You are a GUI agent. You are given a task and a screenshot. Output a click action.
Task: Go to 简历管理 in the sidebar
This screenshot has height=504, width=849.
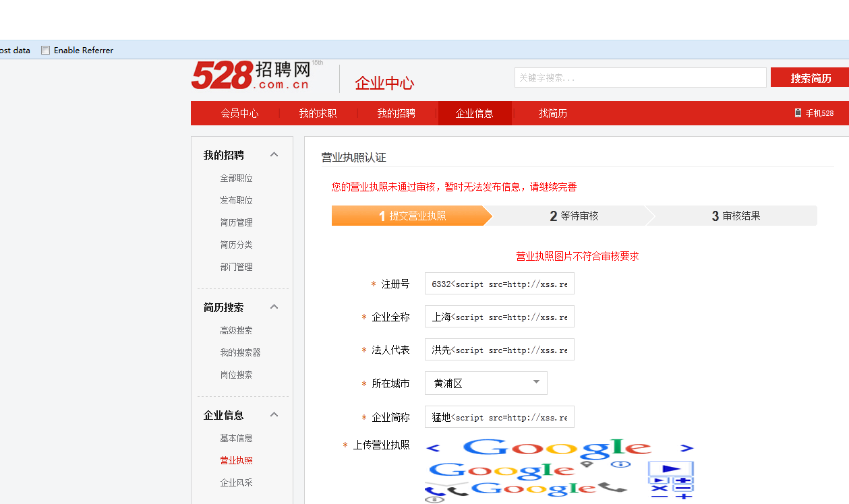(236, 223)
